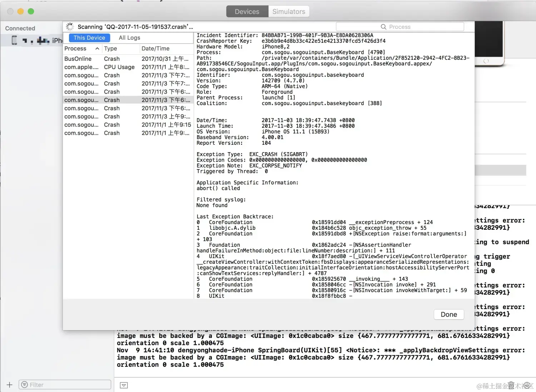Select the This Device log filter
The image size is (536, 392).
tap(89, 38)
